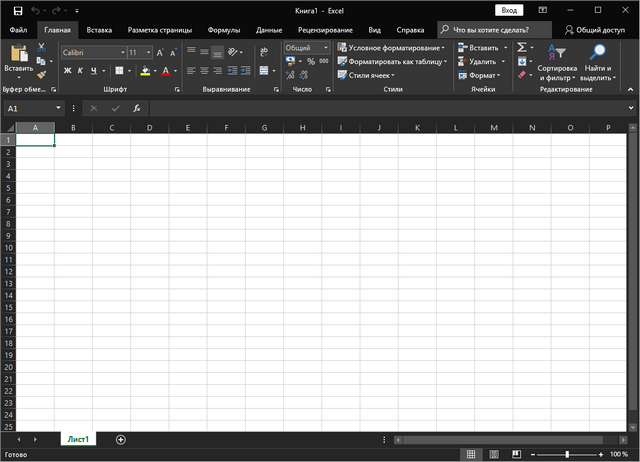640x462 pixels.
Task: Click the Format Painter brush icon
Action: pyautogui.click(x=42, y=73)
